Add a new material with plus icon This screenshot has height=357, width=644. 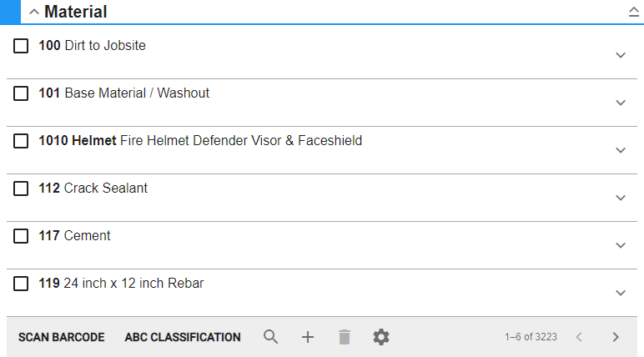(308, 337)
